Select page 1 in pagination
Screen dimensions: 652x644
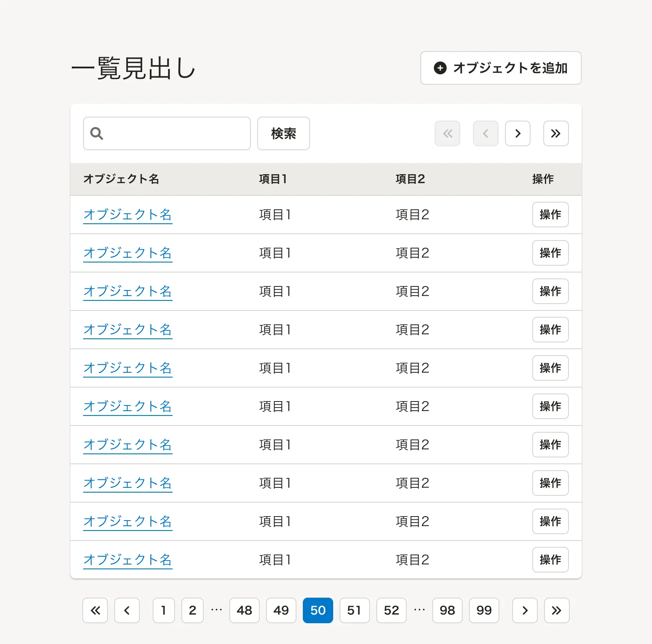[163, 610]
